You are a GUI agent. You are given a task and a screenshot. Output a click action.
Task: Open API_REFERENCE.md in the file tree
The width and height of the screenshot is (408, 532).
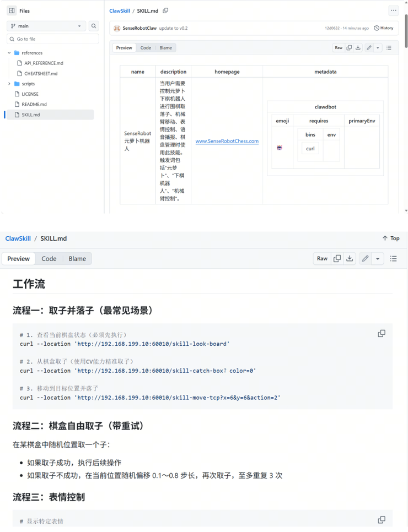(44, 63)
